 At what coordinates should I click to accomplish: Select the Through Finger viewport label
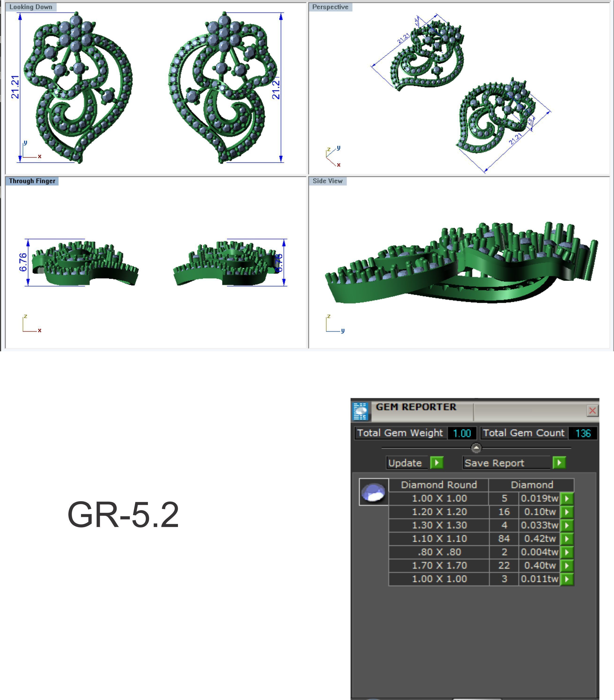pos(32,181)
